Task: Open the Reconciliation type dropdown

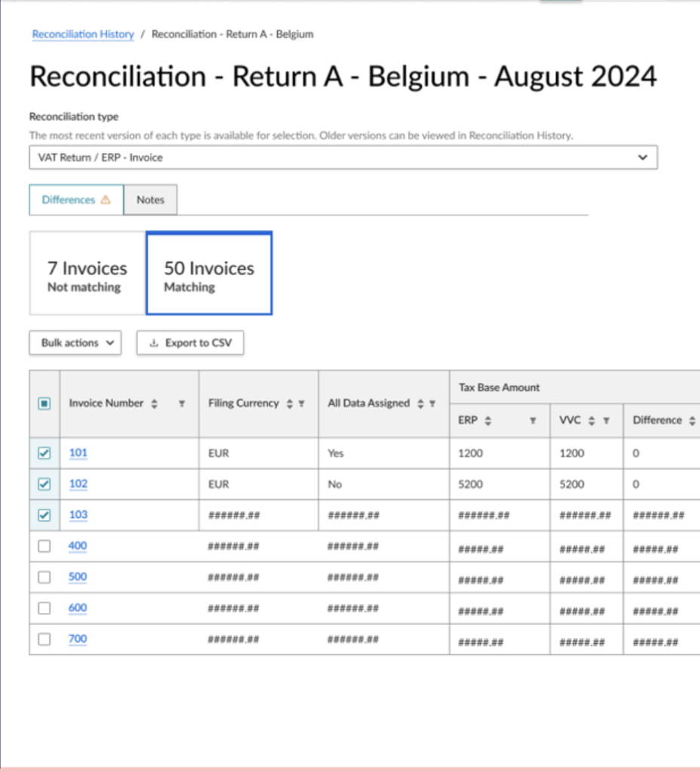Action: click(343, 158)
